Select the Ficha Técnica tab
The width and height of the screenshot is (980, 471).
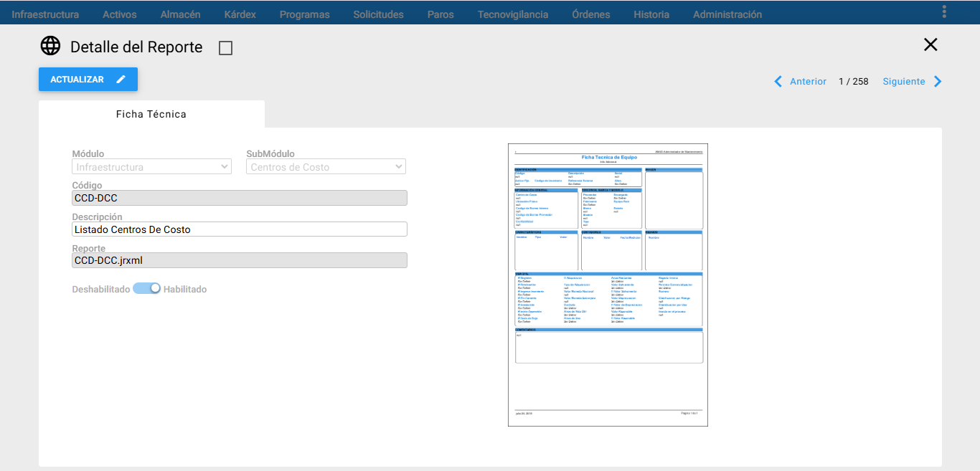pos(151,114)
